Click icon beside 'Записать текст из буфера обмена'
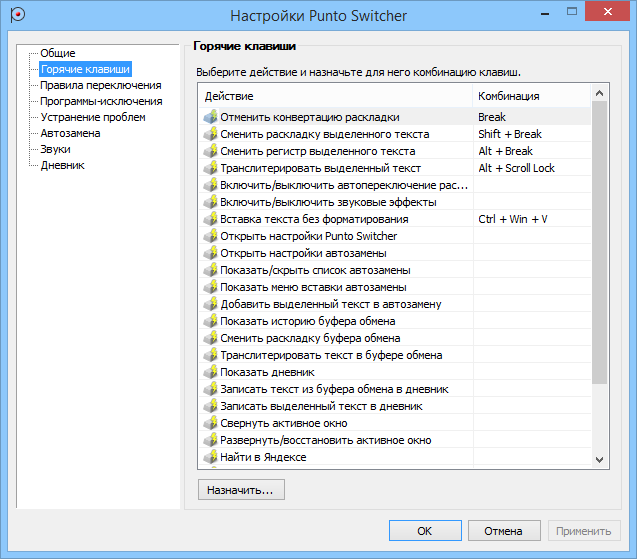 tap(210, 389)
